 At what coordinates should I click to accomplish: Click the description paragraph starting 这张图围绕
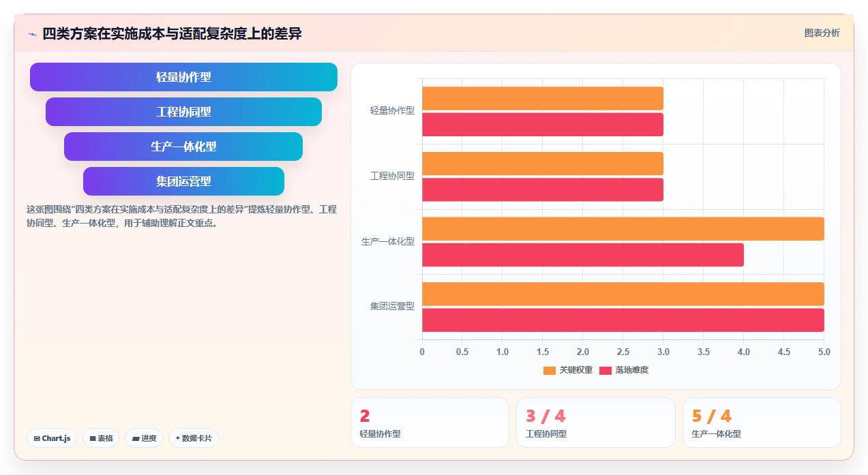click(181, 216)
